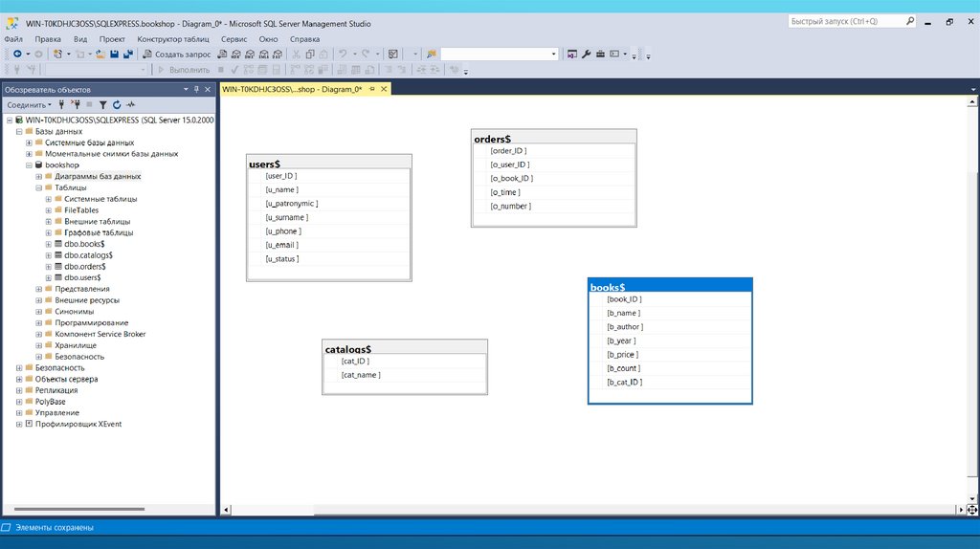Click the Disconnect icon in Object Explorer
Viewport: 980px width, 549px height.
[76, 105]
